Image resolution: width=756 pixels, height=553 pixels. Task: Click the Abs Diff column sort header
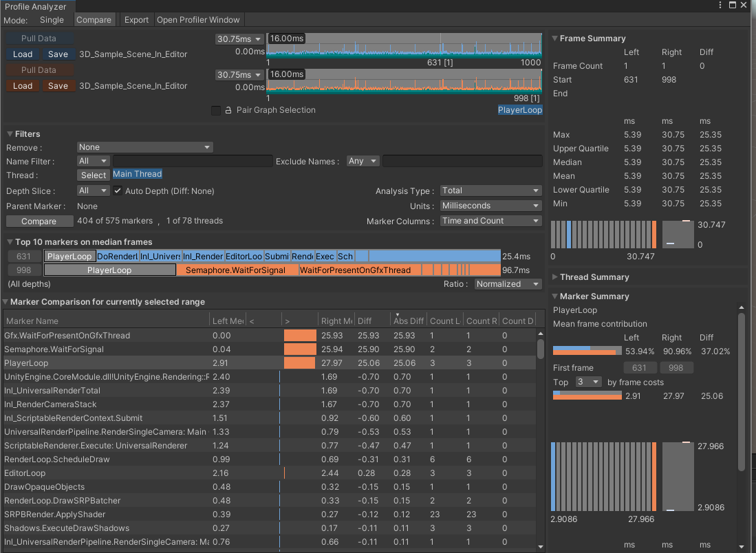pyautogui.click(x=408, y=321)
